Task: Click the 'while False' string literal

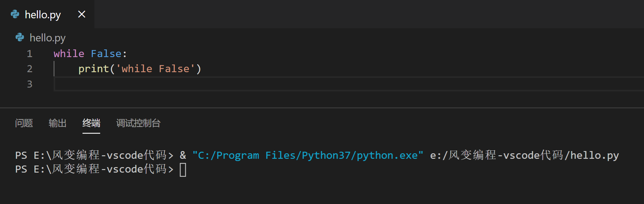Action: (156, 69)
